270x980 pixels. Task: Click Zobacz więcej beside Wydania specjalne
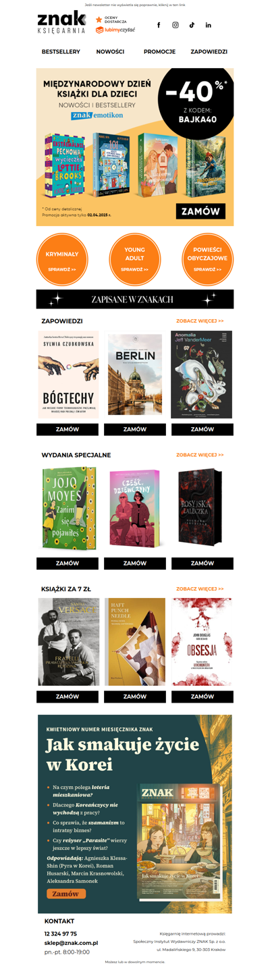[x=200, y=455]
